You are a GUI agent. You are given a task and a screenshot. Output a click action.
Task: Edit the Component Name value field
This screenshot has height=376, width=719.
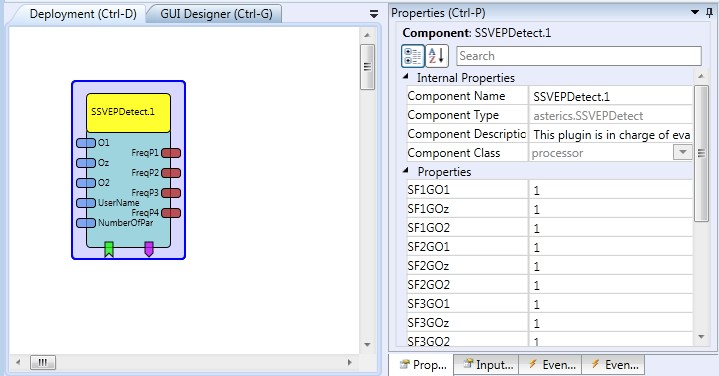611,96
